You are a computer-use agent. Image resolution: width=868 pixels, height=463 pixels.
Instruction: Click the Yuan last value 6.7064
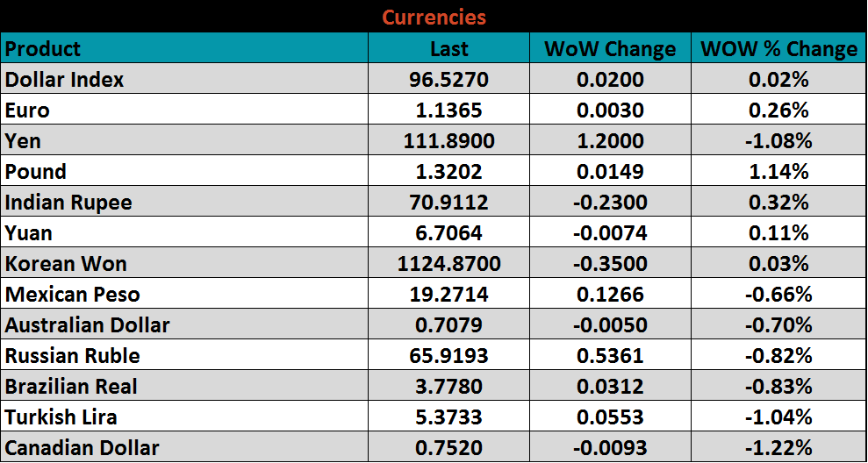click(x=448, y=233)
